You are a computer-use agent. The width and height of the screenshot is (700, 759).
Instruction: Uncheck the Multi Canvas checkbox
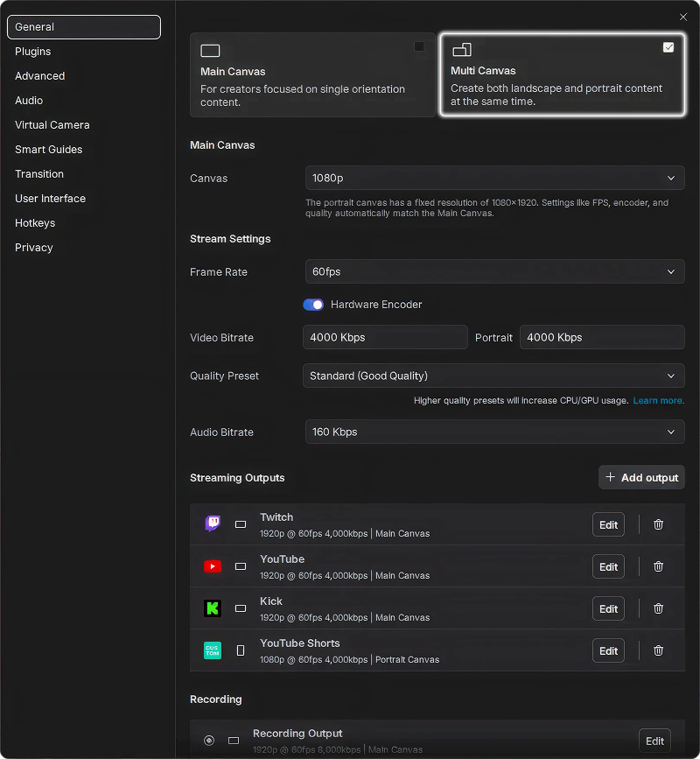click(668, 47)
